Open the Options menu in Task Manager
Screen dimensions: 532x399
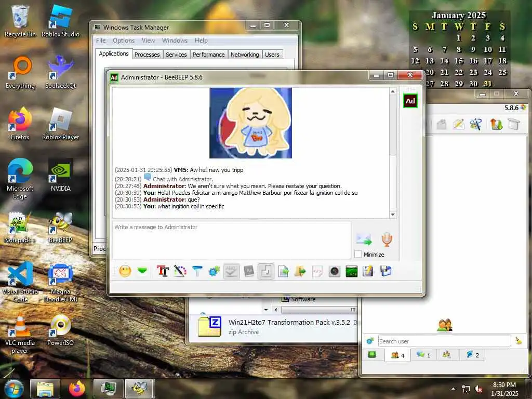pyautogui.click(x=124, y=41)
